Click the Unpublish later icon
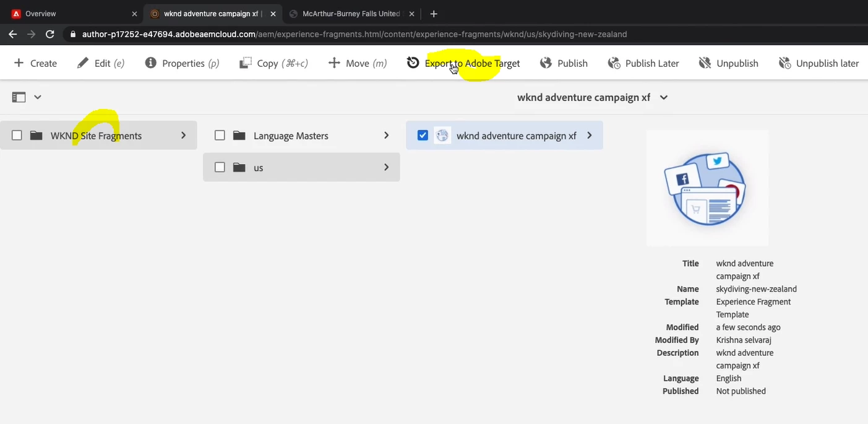 point(784,63)
